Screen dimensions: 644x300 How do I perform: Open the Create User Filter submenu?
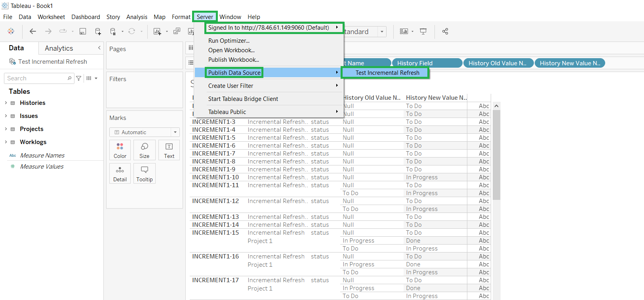[x=269, y=86]
